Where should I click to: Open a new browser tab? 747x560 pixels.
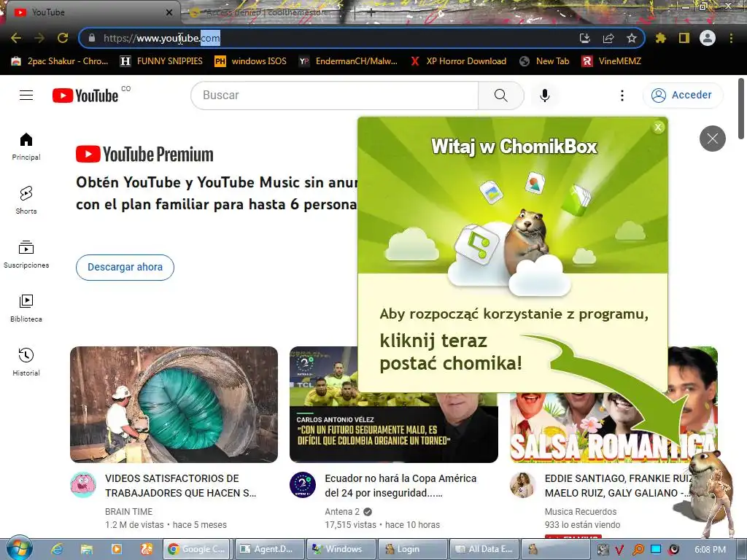click(x=371, y=13)
